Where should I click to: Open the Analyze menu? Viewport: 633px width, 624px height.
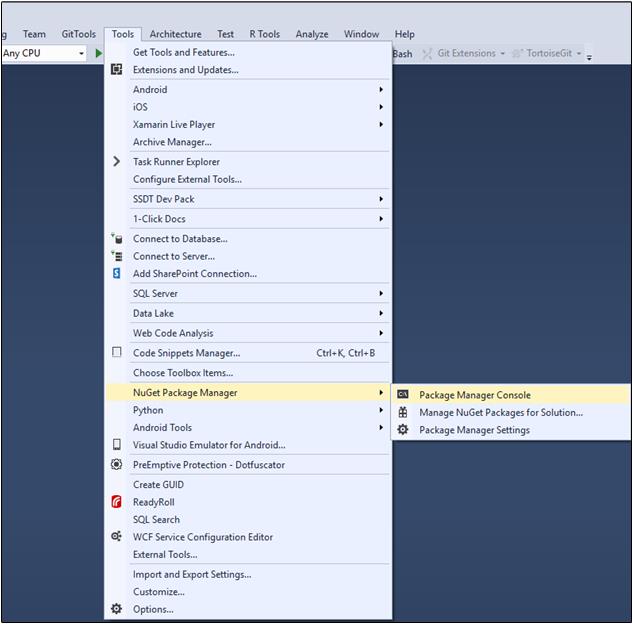pos(312,34)
